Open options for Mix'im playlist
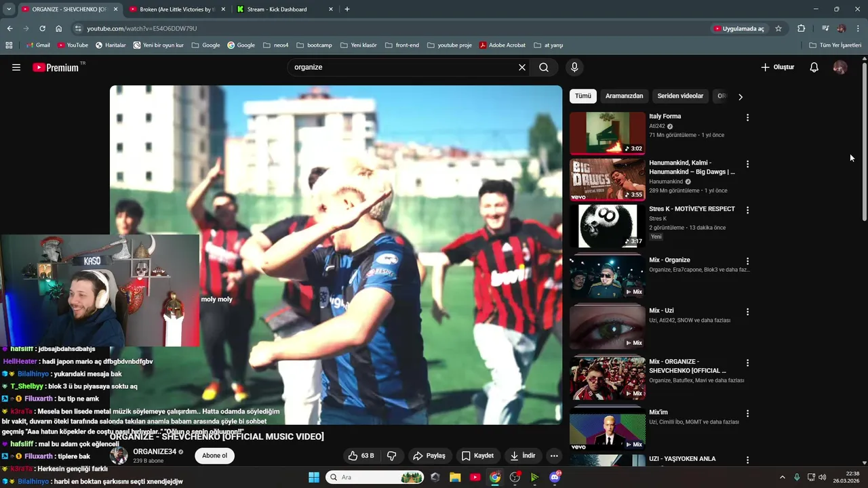 747,413
